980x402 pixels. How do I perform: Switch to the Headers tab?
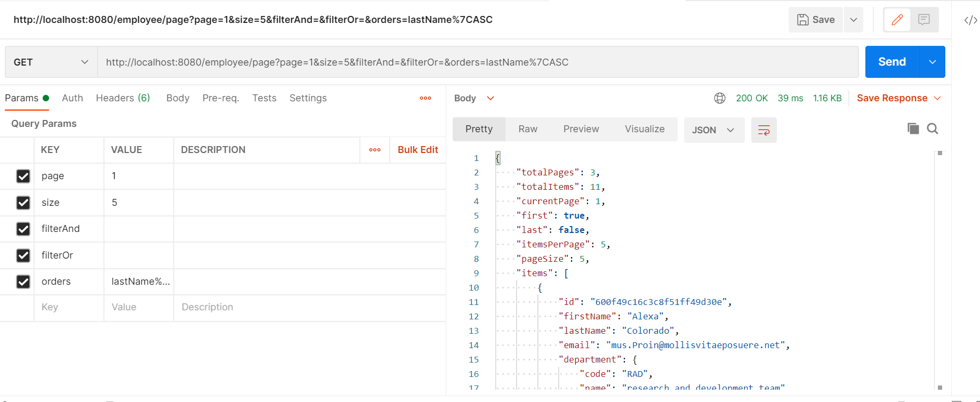[123, 98]
